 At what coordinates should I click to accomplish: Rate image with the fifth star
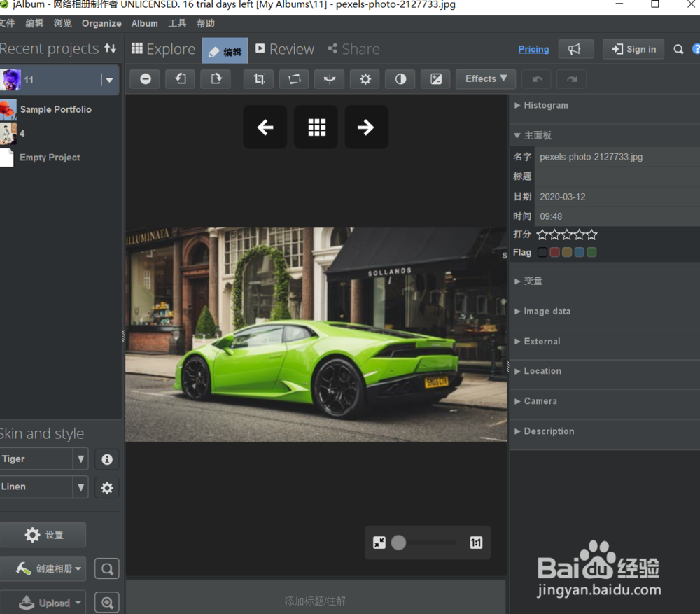coord(592,235)
